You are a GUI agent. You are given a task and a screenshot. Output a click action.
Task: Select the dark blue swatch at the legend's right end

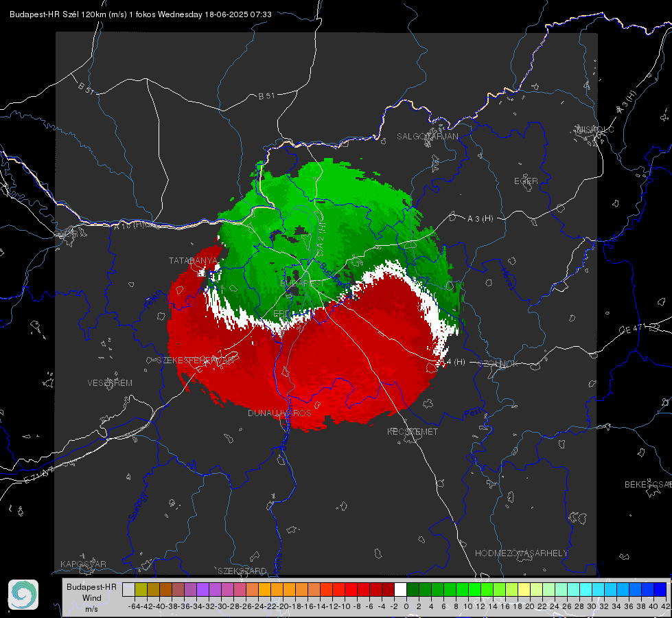[x=660, y=590]
